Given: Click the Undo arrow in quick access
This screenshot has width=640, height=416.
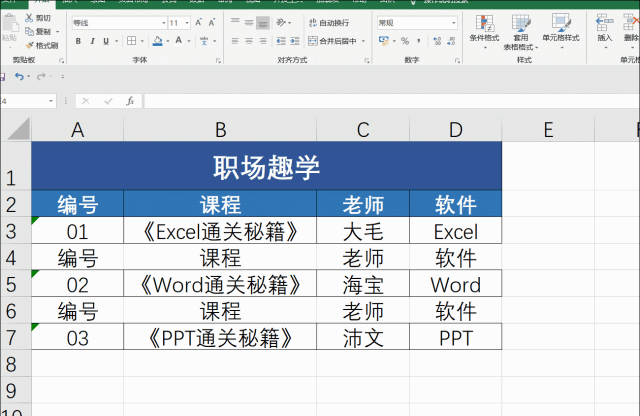Looking at the screenshot, I should click(19, 76).
